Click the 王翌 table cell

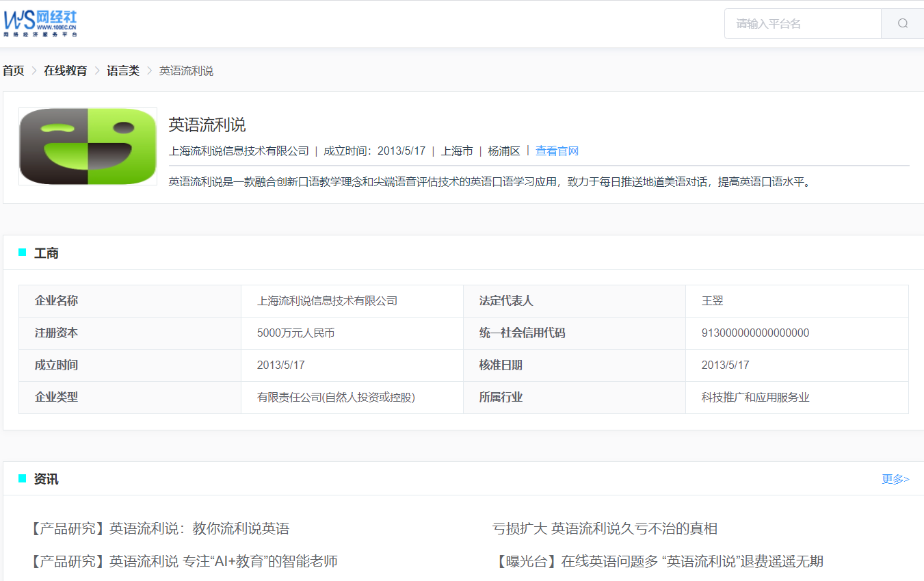[797, 301]
